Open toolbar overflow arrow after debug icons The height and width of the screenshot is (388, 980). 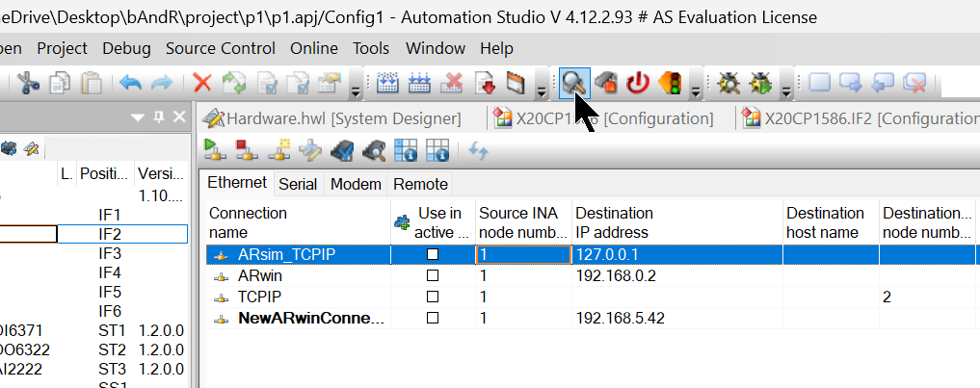click(x=787, y=91)
